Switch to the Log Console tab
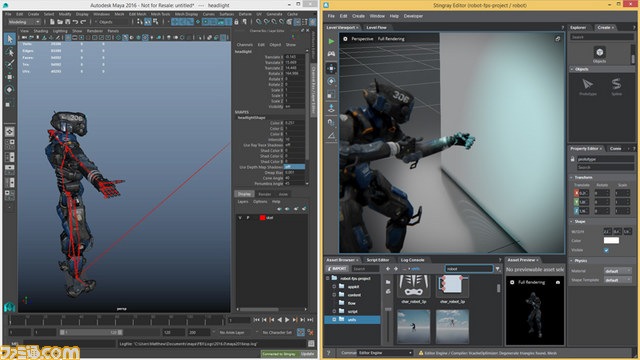This screenshot has width=640, height=360. click(x=412, y=260)
